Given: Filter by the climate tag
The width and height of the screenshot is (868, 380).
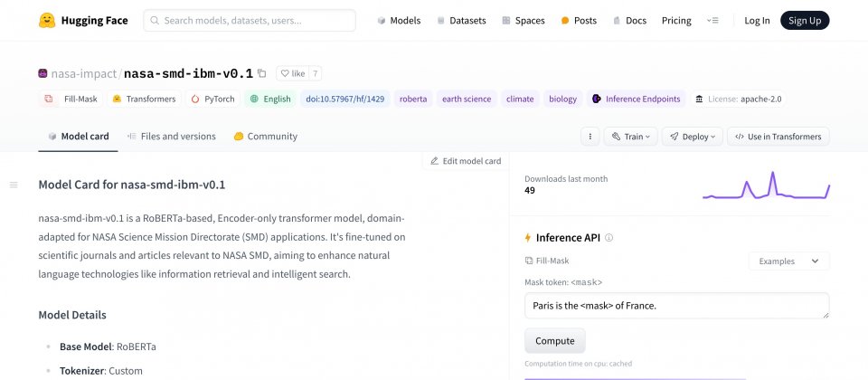Looking at the screenshot, I should 520,99.
